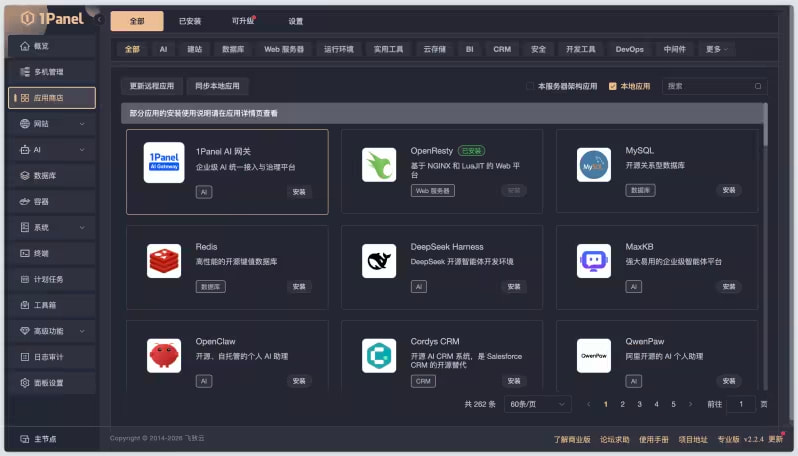Filter by 数据库 category tab

pos(233,49)
